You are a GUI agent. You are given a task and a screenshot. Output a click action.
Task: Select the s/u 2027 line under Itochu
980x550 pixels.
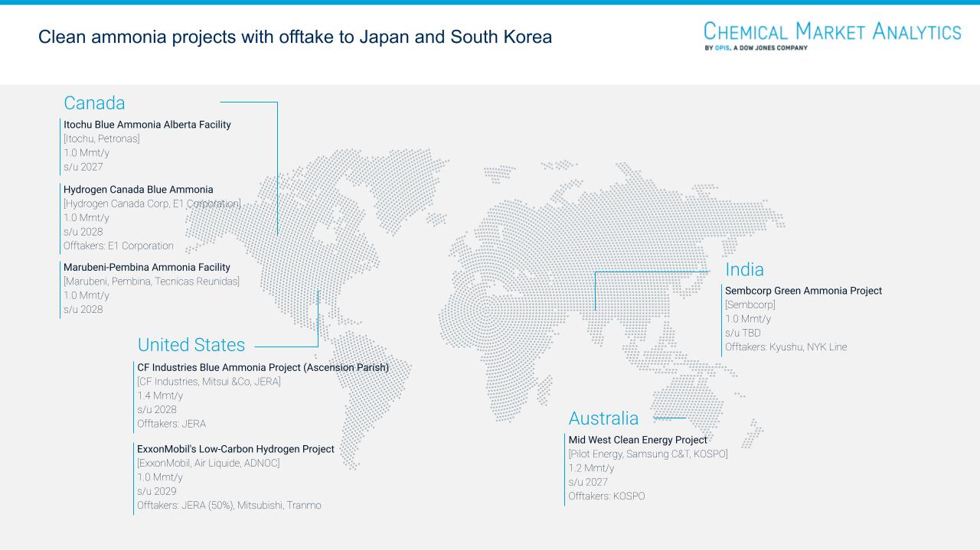click(83, 167)
